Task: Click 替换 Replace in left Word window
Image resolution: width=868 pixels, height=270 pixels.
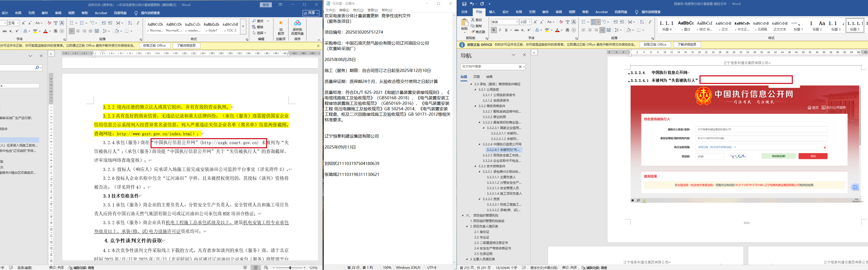Action: [x=258, y=27]
